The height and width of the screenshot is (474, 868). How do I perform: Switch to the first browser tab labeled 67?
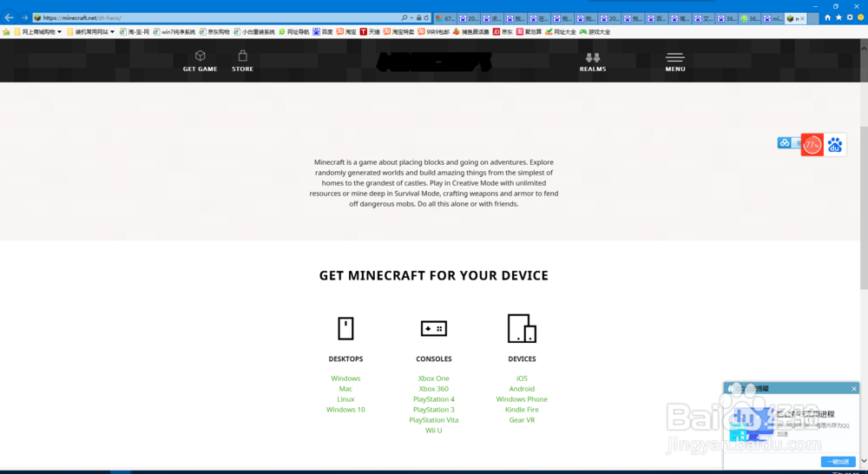tap(445, 18)
